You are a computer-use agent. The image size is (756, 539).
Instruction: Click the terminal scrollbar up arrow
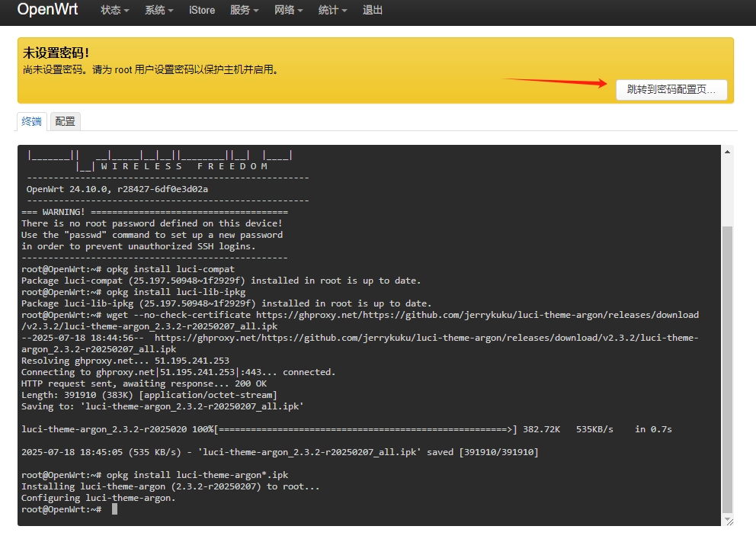pyautogui.click(x=727, y=152)
